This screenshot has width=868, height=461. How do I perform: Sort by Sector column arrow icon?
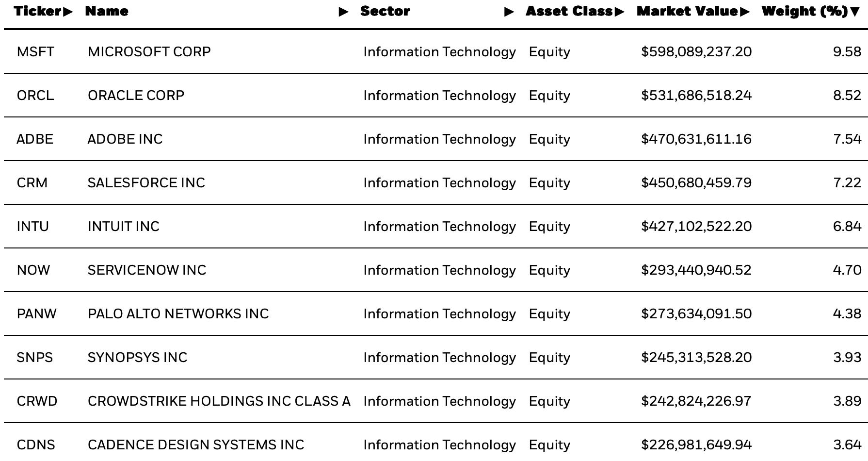pos(509,12)
